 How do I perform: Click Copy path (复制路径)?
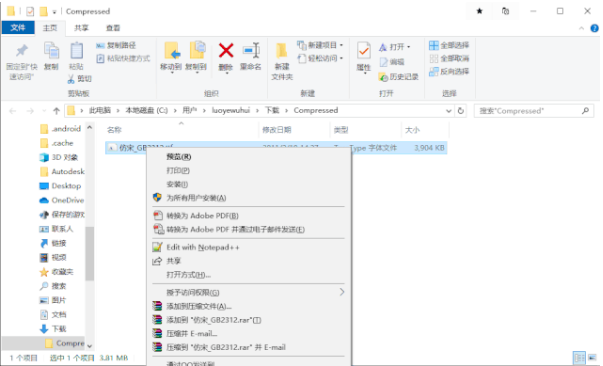116,45
